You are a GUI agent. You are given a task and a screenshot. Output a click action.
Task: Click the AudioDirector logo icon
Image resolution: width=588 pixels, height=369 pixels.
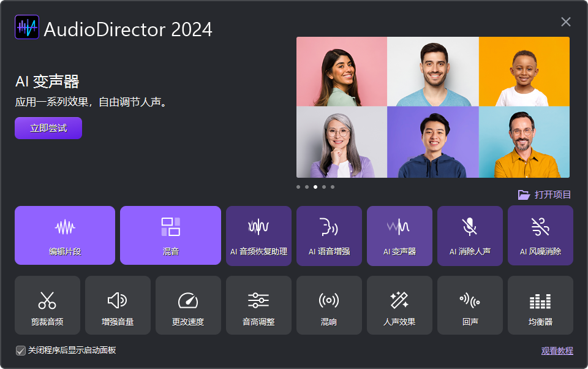click(x=27, y=27)
